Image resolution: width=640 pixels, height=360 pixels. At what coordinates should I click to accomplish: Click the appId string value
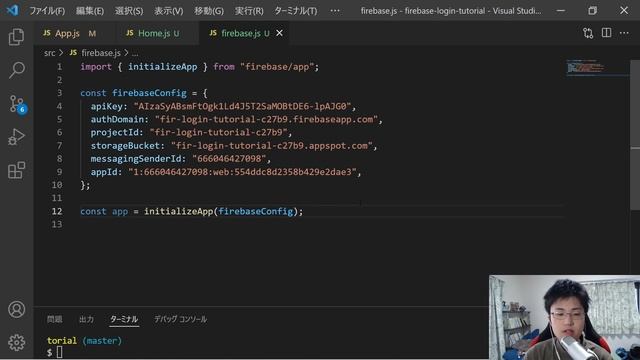[x=242, y=172]
